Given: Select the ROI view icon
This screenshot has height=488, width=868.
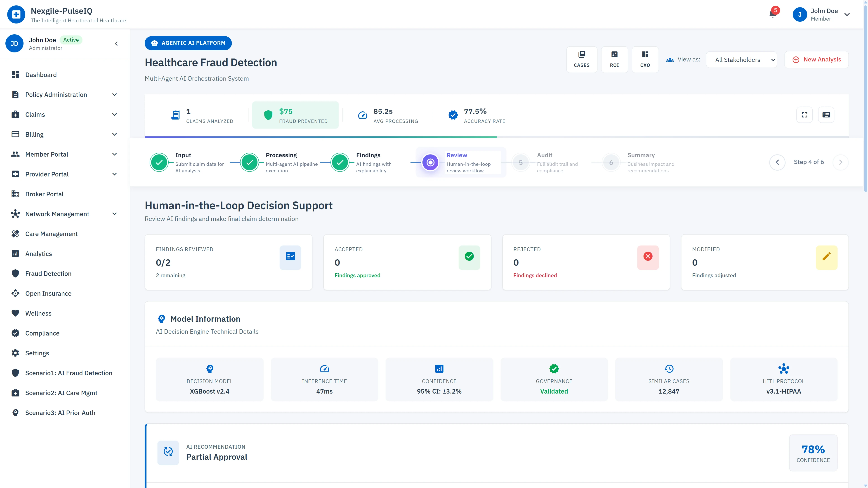Looking at the screenshot, I should (614, 59).
